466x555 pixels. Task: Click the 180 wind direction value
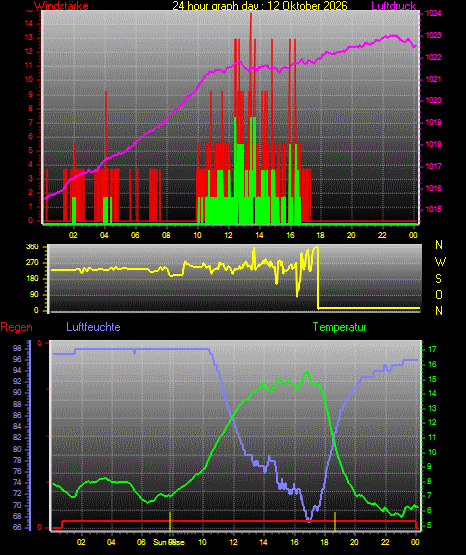(32, 279)
